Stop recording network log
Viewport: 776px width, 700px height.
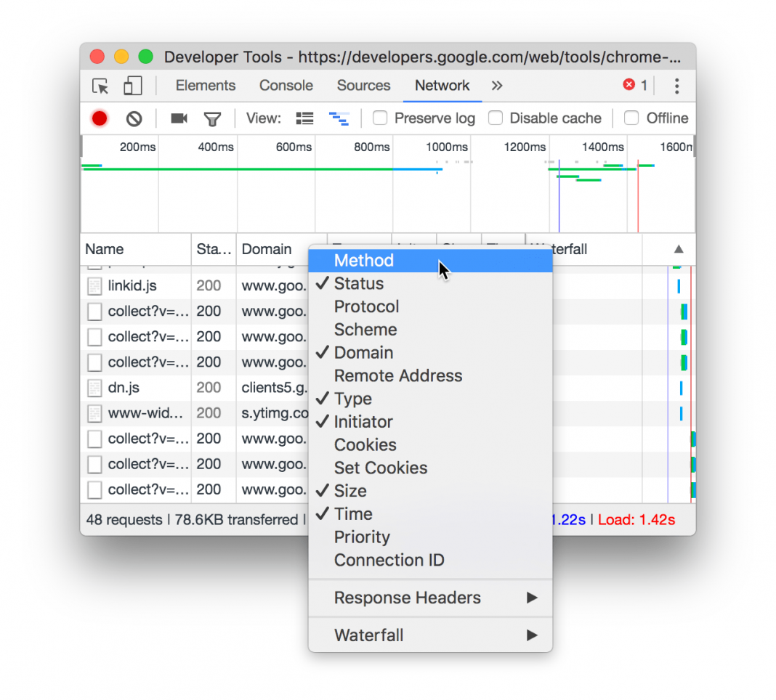pyautogui.click(x=99, y=118)
